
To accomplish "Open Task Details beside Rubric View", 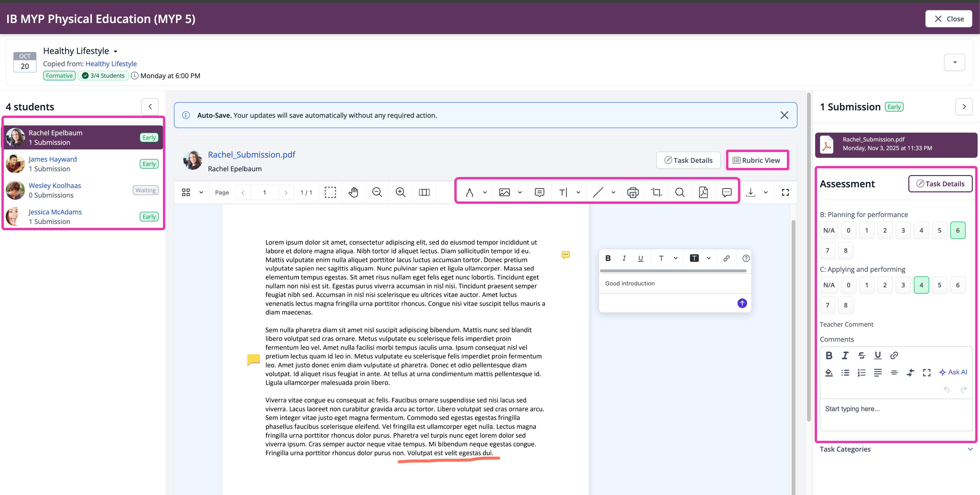I will 688,160.
